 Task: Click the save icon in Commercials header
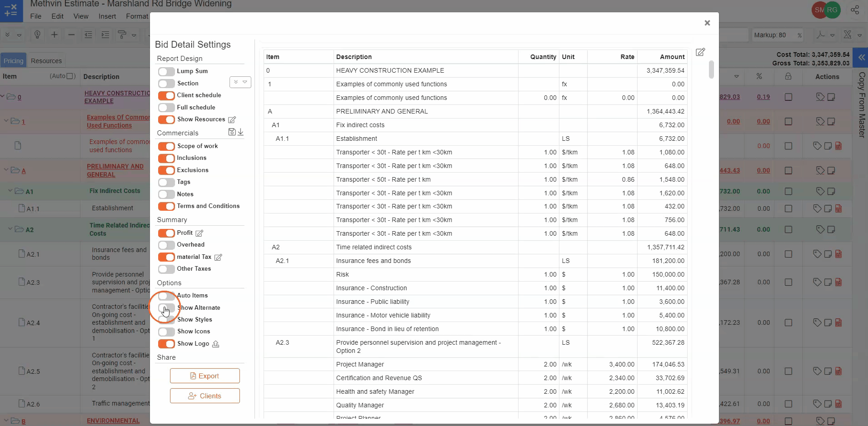click(x=232, y=132)
